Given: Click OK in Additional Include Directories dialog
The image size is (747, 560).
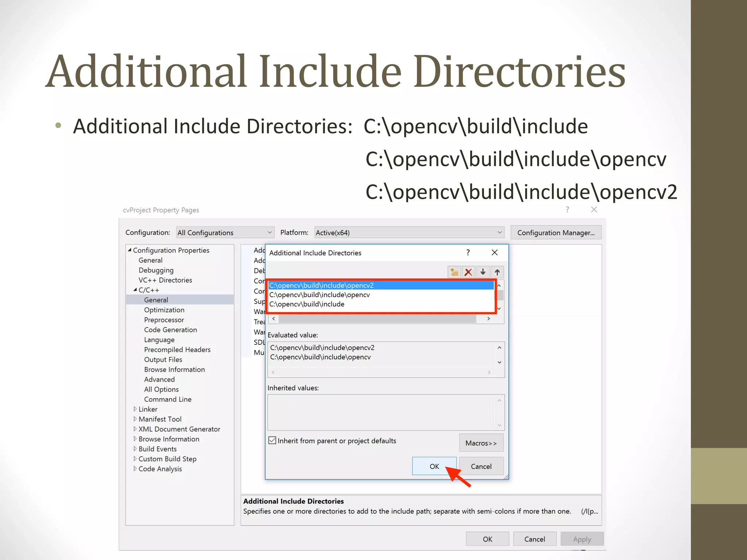Looking at the screenshot, I should 434,466.
